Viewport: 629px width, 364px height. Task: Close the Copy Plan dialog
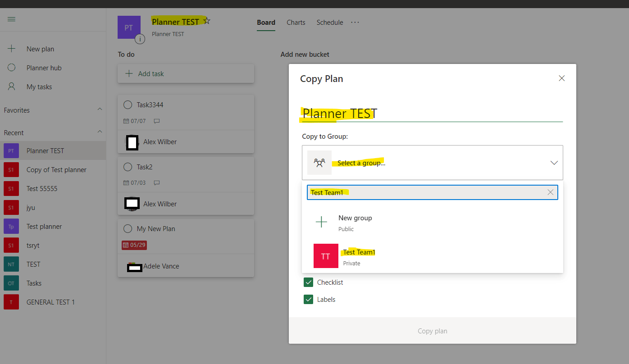tap(562, 78)
